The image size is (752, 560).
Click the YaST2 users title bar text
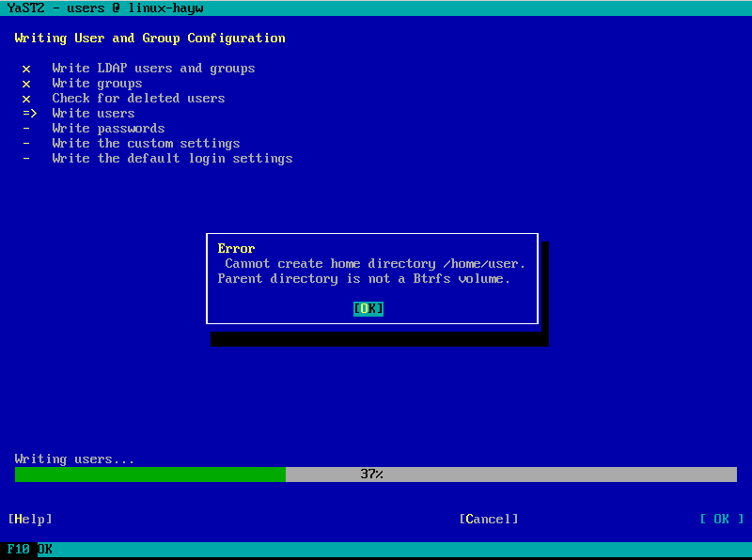coord(105,8)
